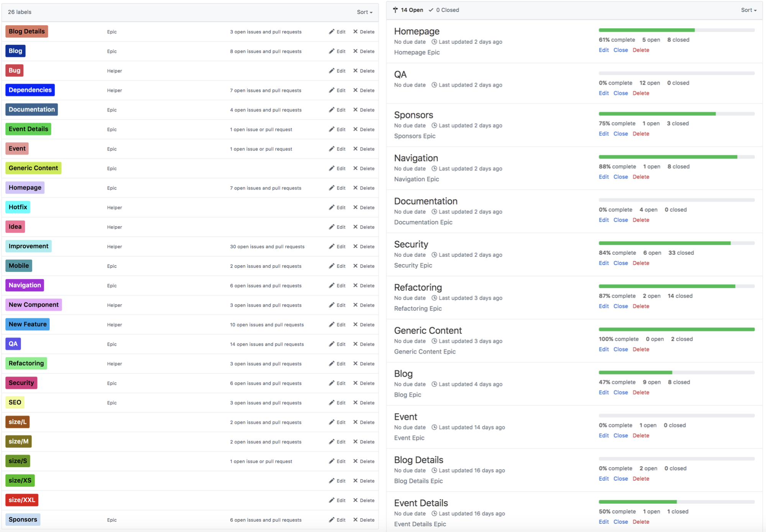Viewport: 766px width, 532px height.
Task: Click delete X icon for Navigation label
Action: [x=355, y=286]
